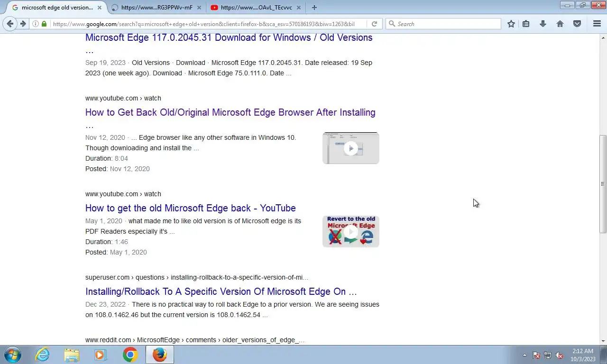Click the scrollbar down arrow
The width and height of the screenshot is (607, 364).
click(603, 341)
